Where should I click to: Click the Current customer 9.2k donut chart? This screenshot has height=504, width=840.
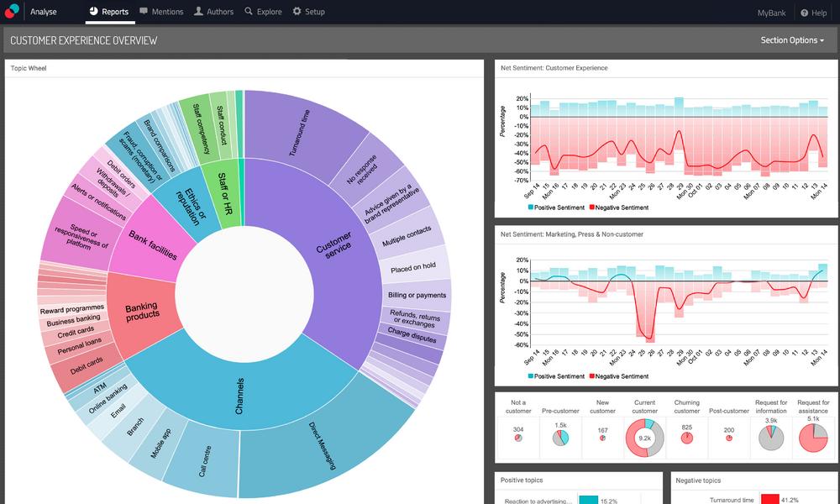click(x=644, y=437)
